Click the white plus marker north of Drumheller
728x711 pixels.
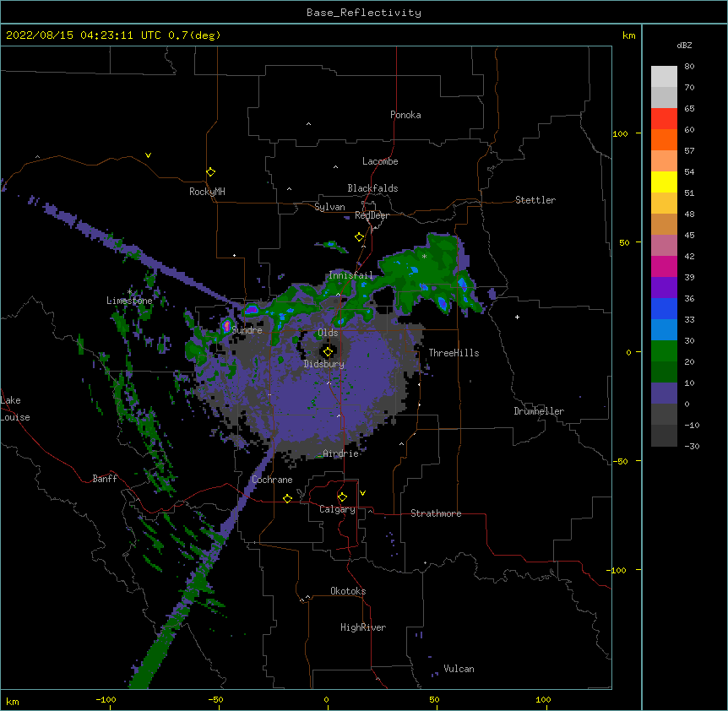click(517, 317)
